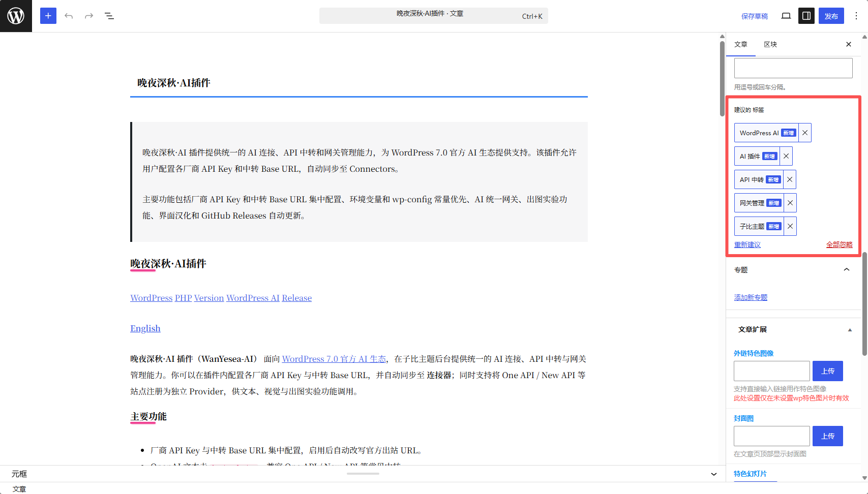Click the sidebar scrollbar down arrow
The height and width of the screenshot is (494, 868).
864,478
